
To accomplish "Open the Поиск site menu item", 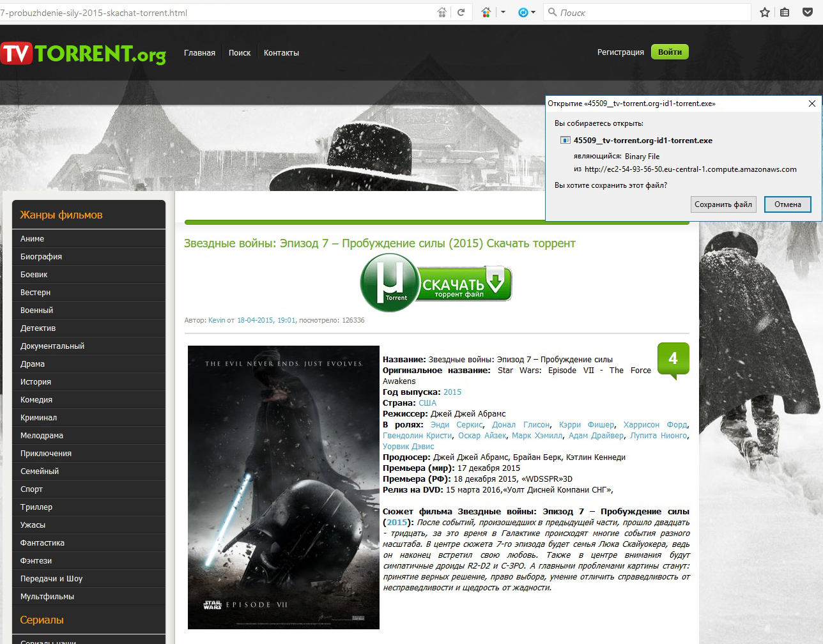I will pos(240,52).
